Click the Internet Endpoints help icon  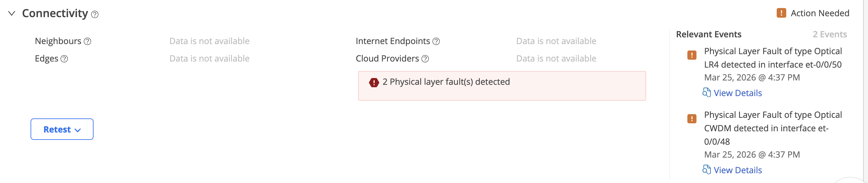click(x=436, y=41)
